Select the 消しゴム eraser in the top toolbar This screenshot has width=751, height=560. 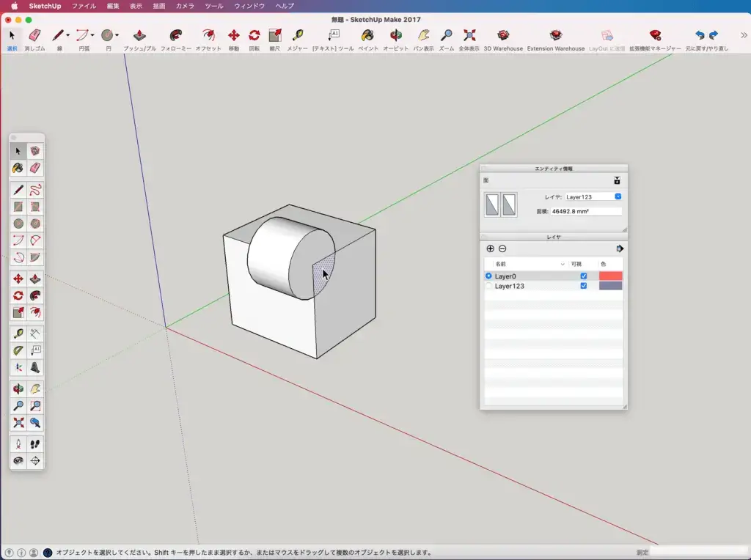click(34, 40)
